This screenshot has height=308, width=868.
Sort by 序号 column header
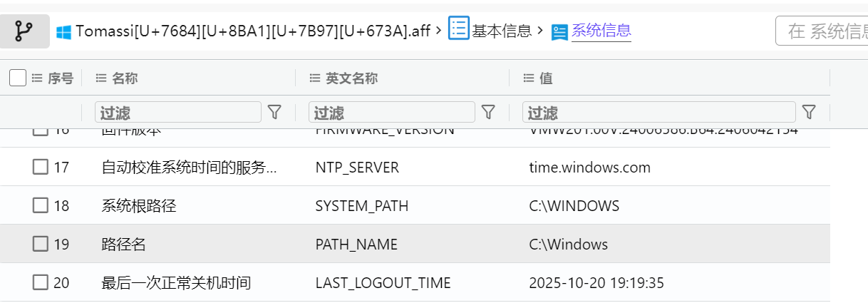[x=61, y=78]
